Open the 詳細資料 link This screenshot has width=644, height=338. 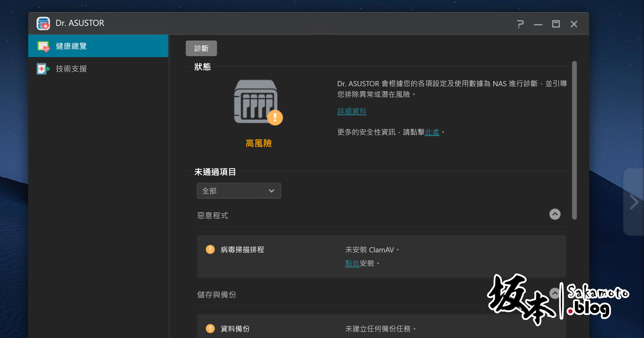click(352, 111)
